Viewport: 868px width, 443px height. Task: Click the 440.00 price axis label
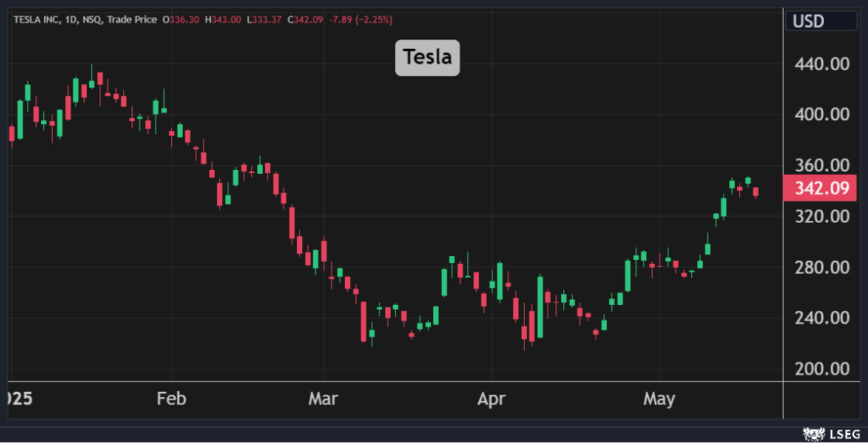822,64
